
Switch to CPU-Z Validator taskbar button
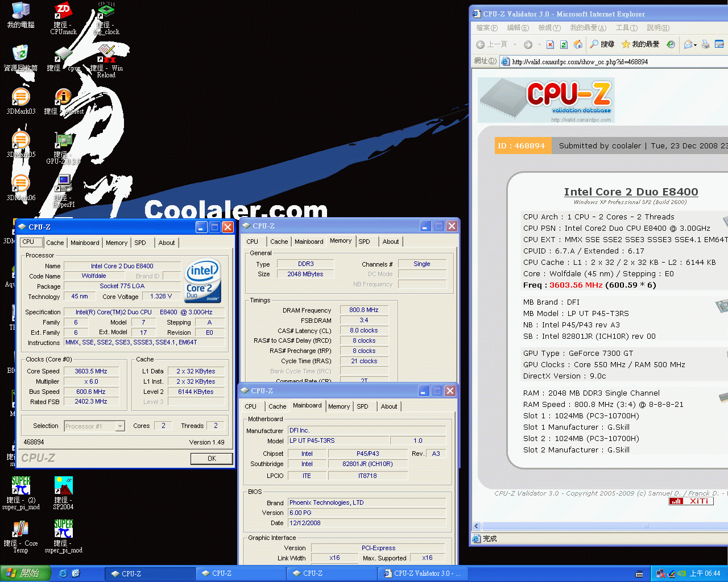(x=423, y=573)
